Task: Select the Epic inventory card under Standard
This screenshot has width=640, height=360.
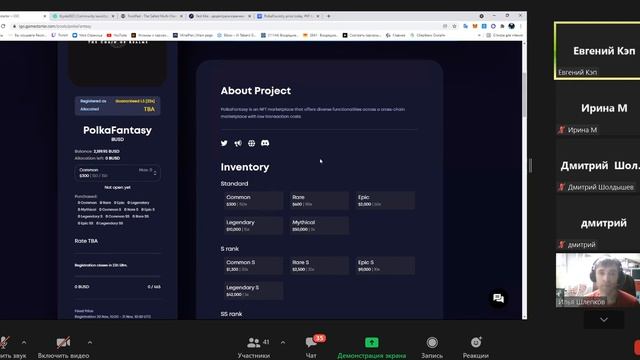Action: [x=385, y=200]
